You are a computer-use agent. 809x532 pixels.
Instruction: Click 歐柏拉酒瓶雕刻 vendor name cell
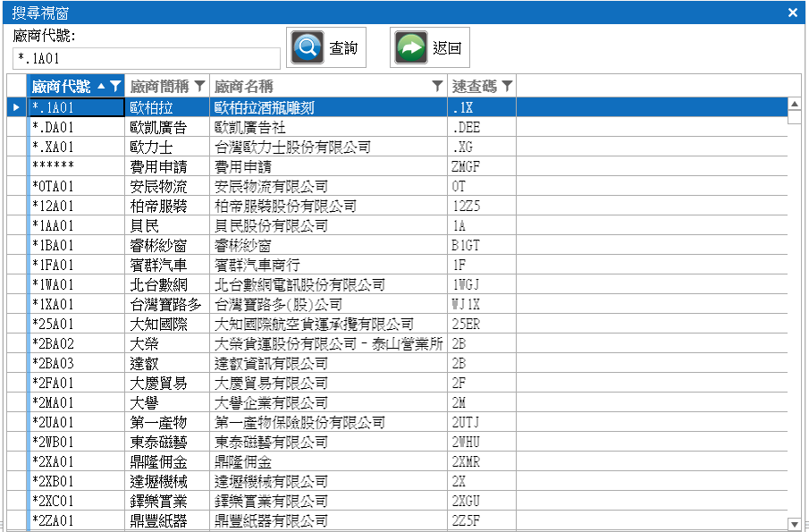(329, 107)
